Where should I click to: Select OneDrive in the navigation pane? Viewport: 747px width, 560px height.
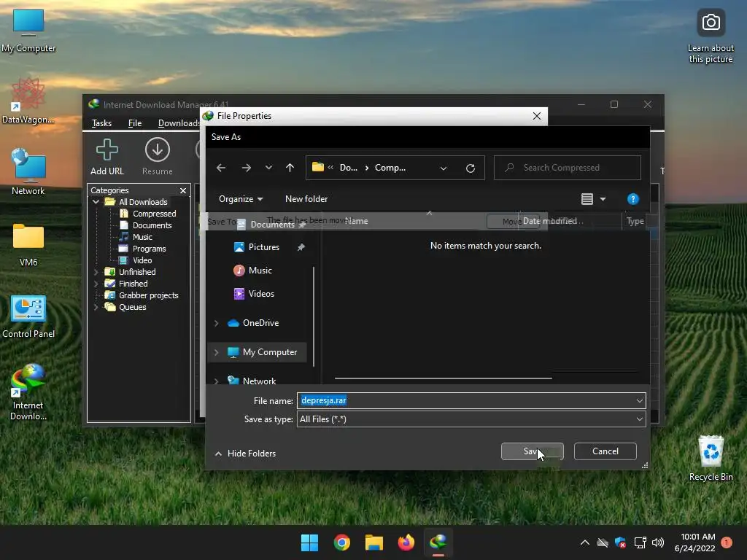click(x=260, y=323)
